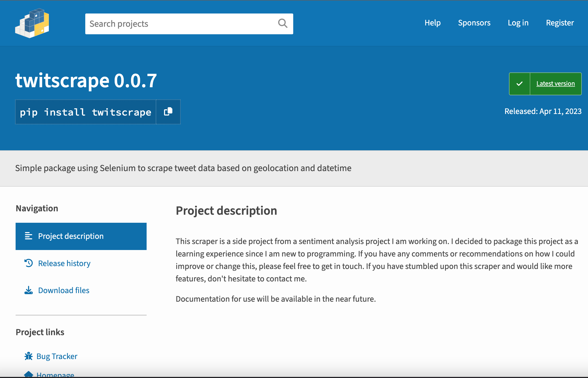Focus the Search projects field

click(x=189, y=24)
